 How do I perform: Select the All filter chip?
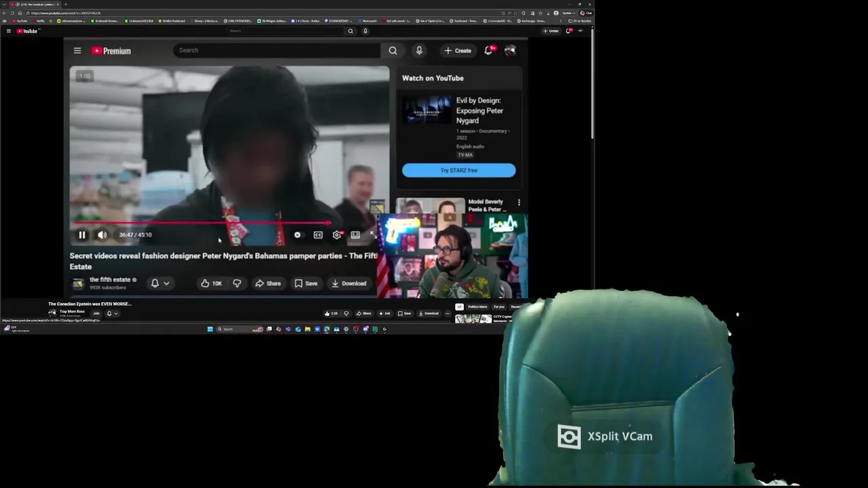(x=459, y=306)
